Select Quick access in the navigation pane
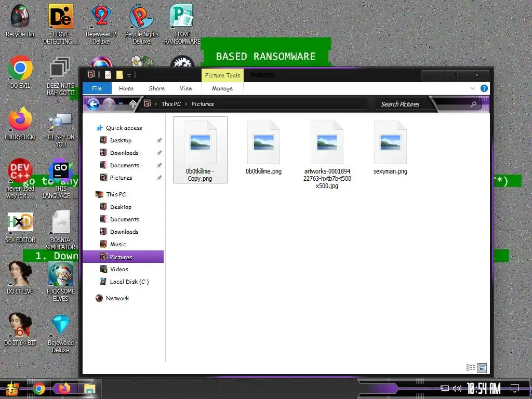 point(124,128)
